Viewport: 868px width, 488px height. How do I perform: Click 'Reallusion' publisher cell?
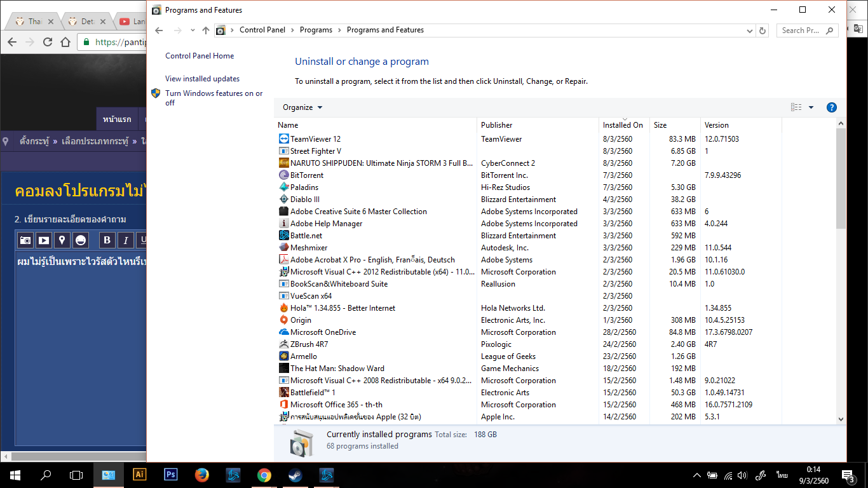[498, 283]
